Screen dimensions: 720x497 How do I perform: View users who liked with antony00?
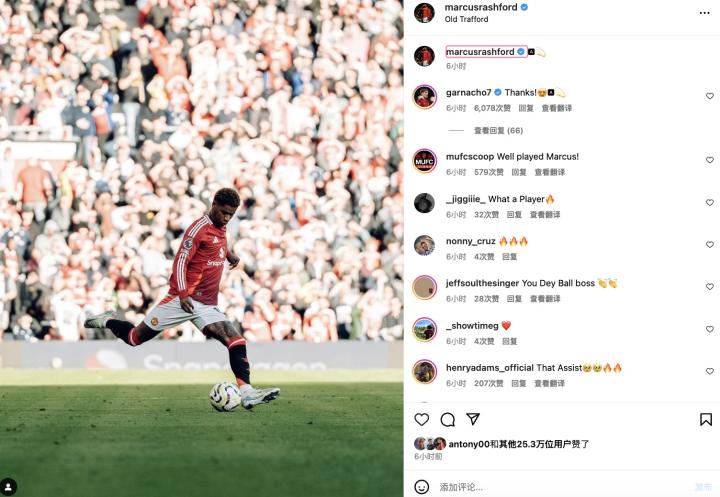[519, 444]
